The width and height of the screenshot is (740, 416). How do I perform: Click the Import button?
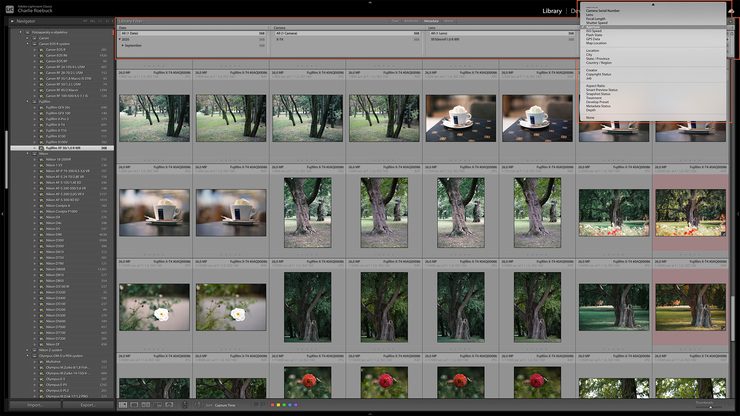(35, 405)
